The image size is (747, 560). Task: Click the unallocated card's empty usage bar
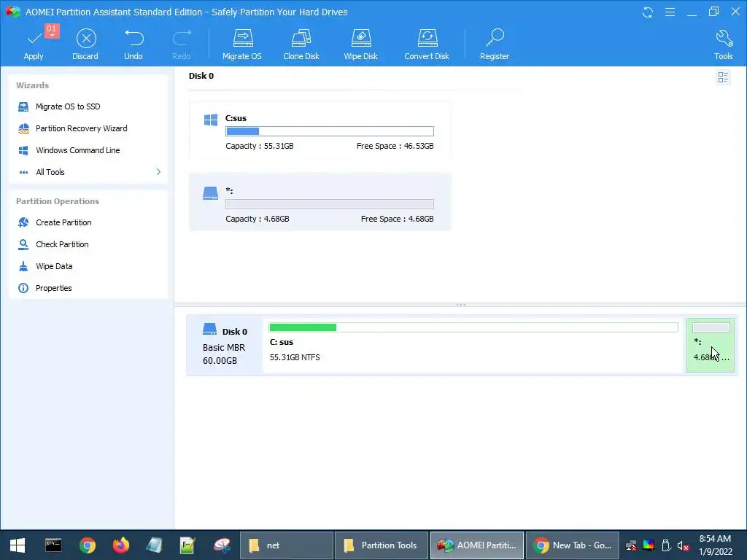point(330,204)
